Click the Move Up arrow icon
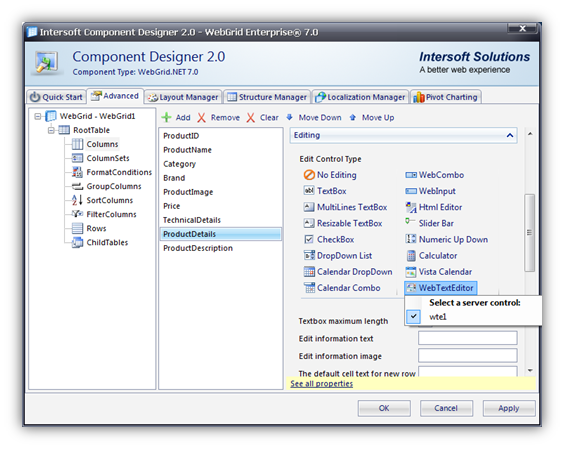The width and height of the screenshot is (564, 449). pyautogui.click(x=352, y=117)
